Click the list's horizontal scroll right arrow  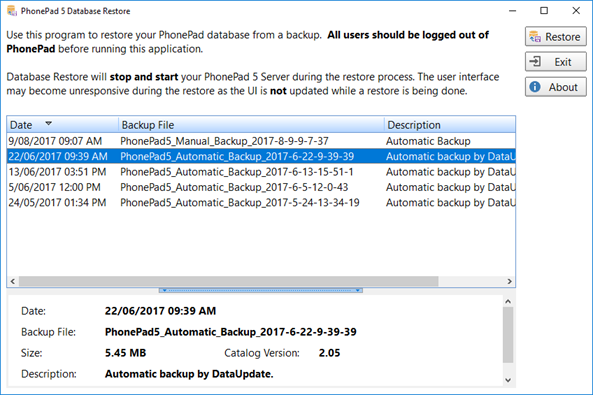(509, 281)
